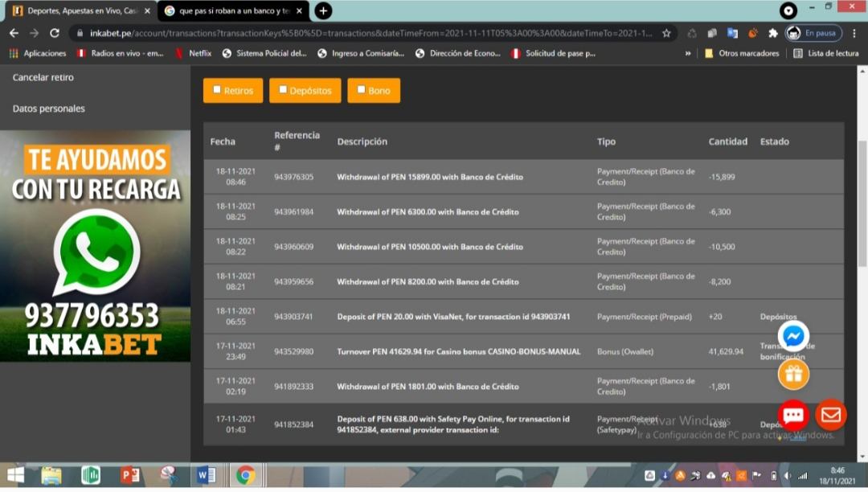This screenshot has height=492, width=868.
Task: Open a new browser tab
Action: (323, 10)
